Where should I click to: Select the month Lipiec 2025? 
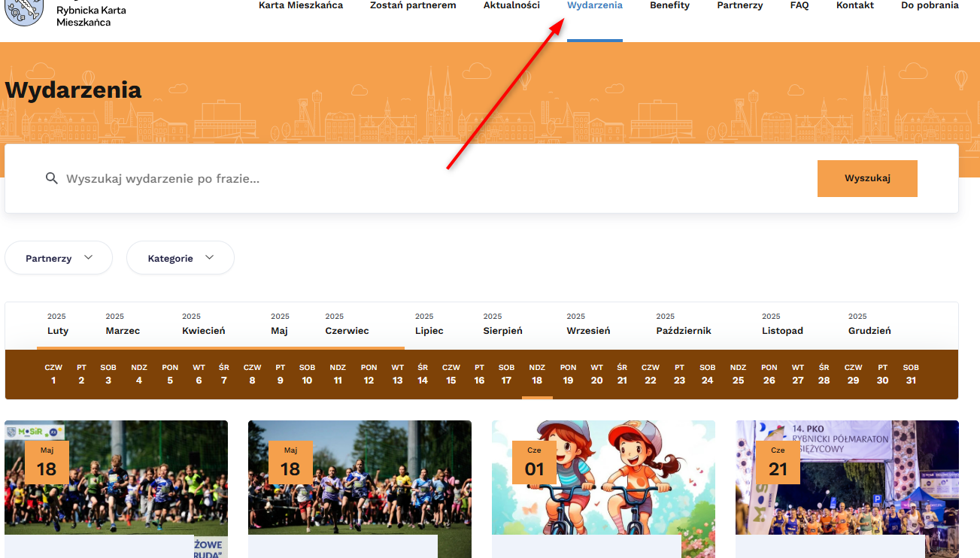429,324
